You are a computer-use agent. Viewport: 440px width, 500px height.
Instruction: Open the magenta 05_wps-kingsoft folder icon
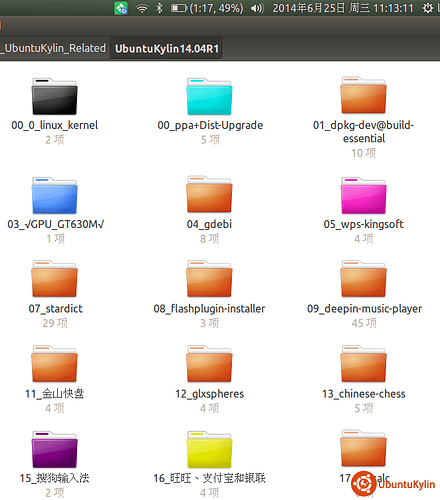coord(363,195)
